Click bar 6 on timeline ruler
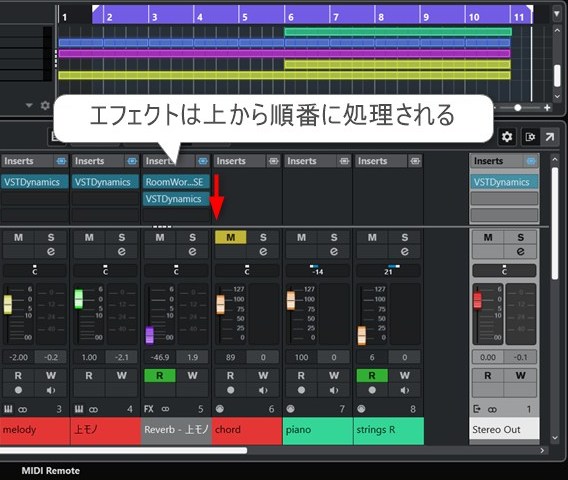568x480 pixels. (x=291, y=16)
